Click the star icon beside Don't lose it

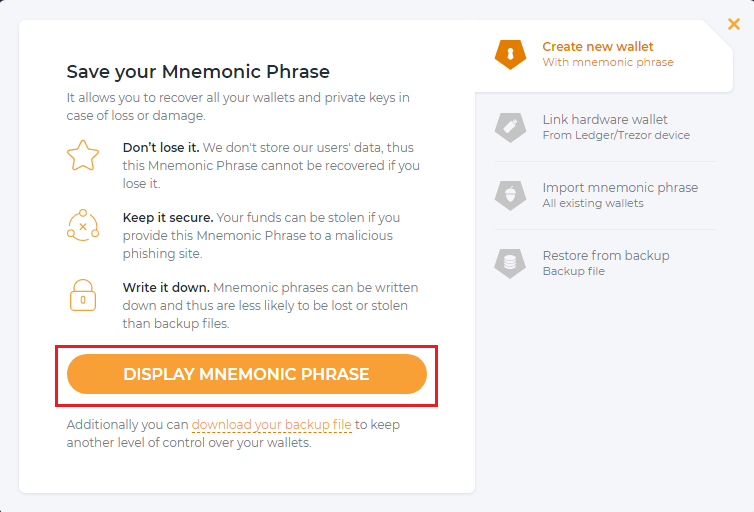click(83, 157)
